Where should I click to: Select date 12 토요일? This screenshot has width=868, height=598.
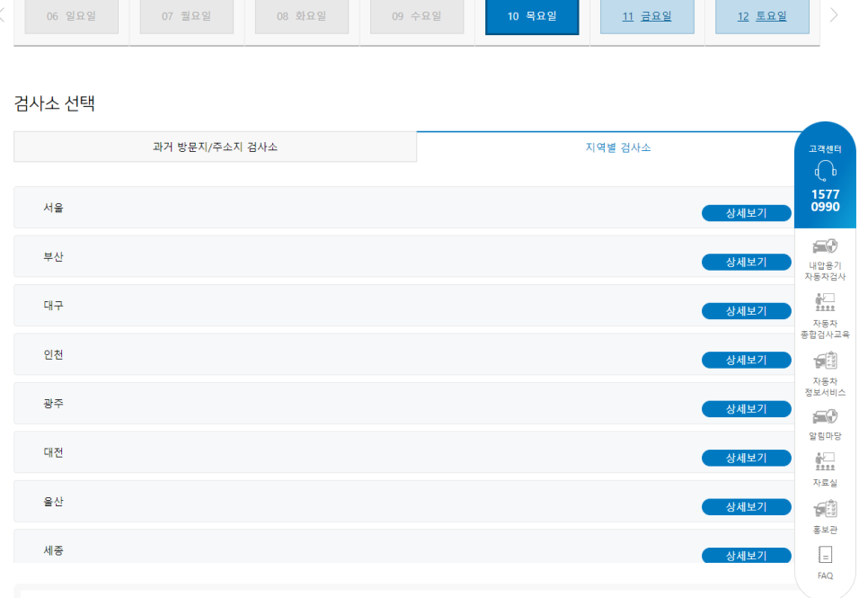pos(762,16)
